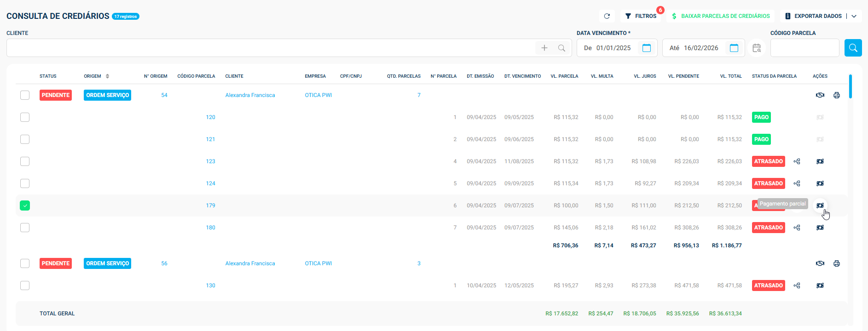Click Baixar Parcelas de Crediários button
Viewport: 868px width, 331px height.
[721, 16]
